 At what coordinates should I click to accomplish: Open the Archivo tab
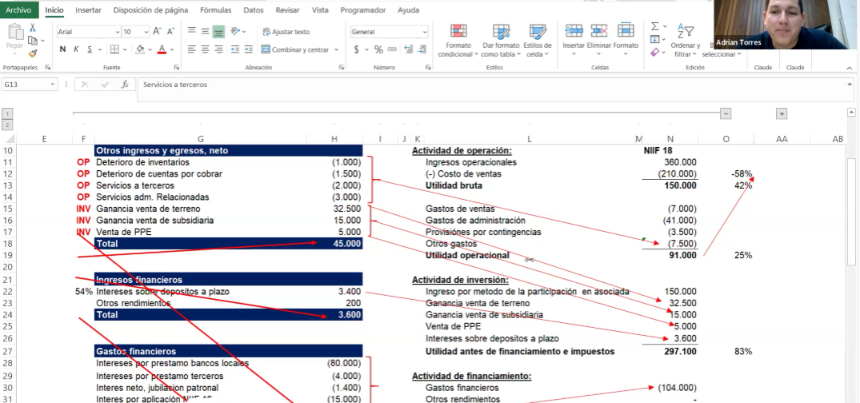pyautogui.click(x=19, y=10)
